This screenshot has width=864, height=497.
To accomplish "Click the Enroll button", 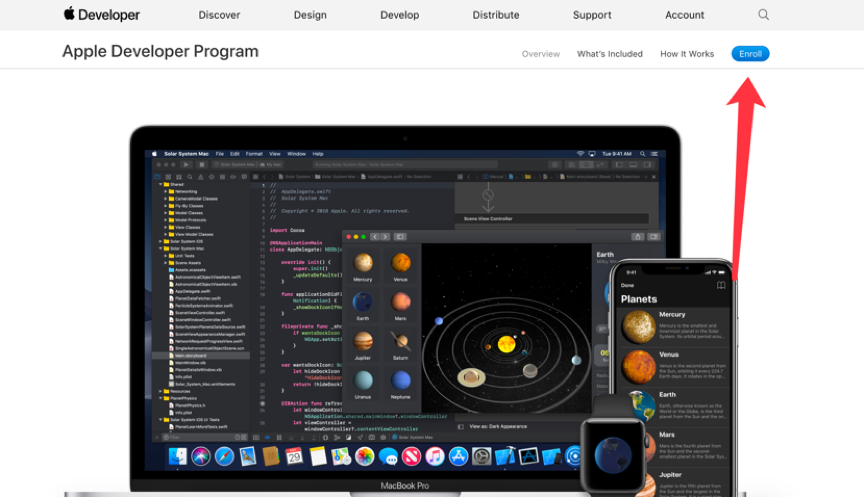I will pyautogui.click(x=750, y=53).
